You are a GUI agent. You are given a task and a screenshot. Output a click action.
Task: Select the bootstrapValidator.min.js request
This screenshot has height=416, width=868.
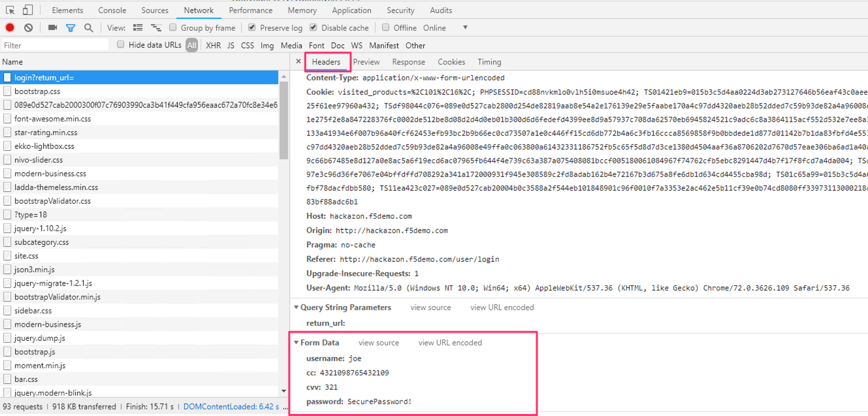[140, 296]
